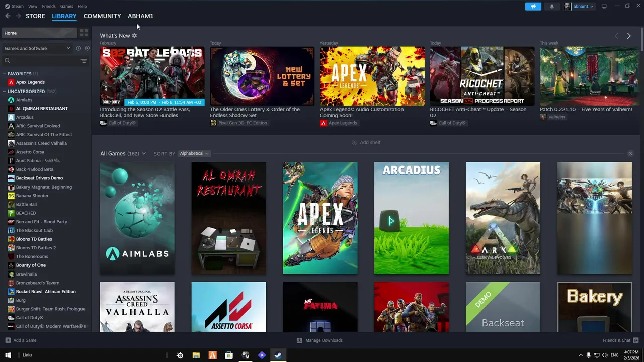Viewport: 644px width, 362px height.
Task: Switch to the STORE tab
Action: point(35,16)
